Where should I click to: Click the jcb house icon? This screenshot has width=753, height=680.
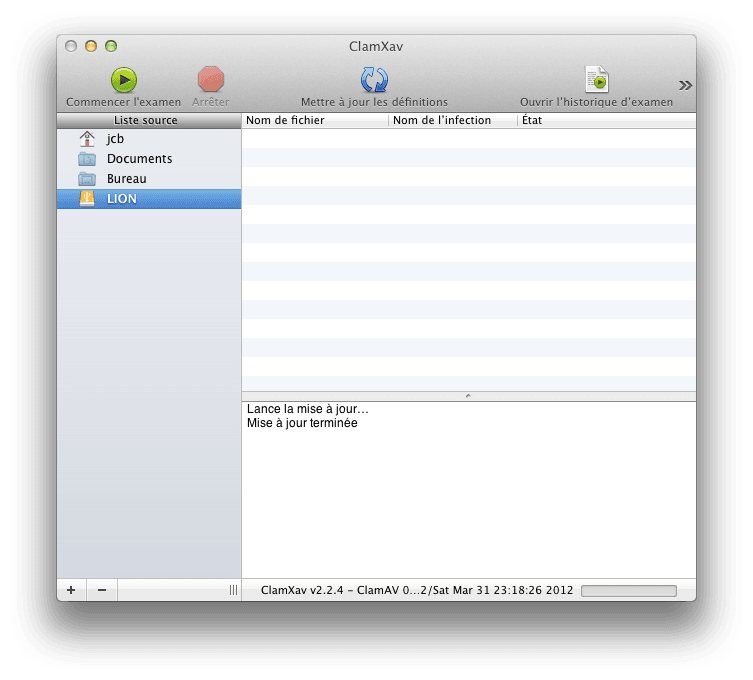[x=87, y=139]
